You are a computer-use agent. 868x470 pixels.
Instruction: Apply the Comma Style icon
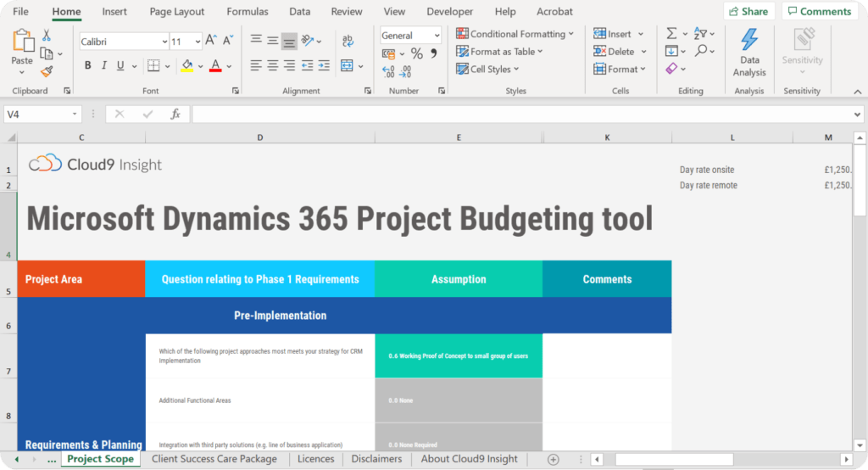[x=434, y=53]
